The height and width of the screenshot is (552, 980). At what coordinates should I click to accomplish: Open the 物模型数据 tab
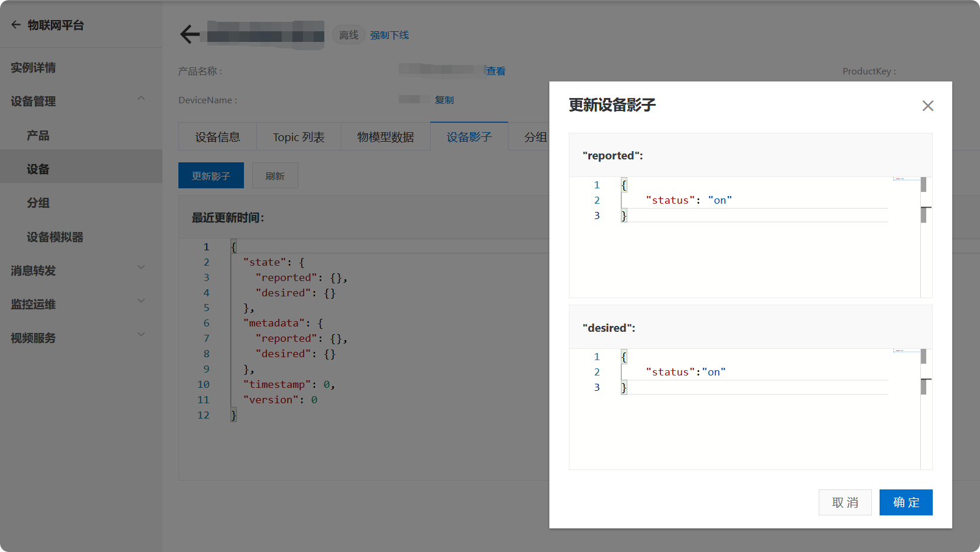[385, 137]
